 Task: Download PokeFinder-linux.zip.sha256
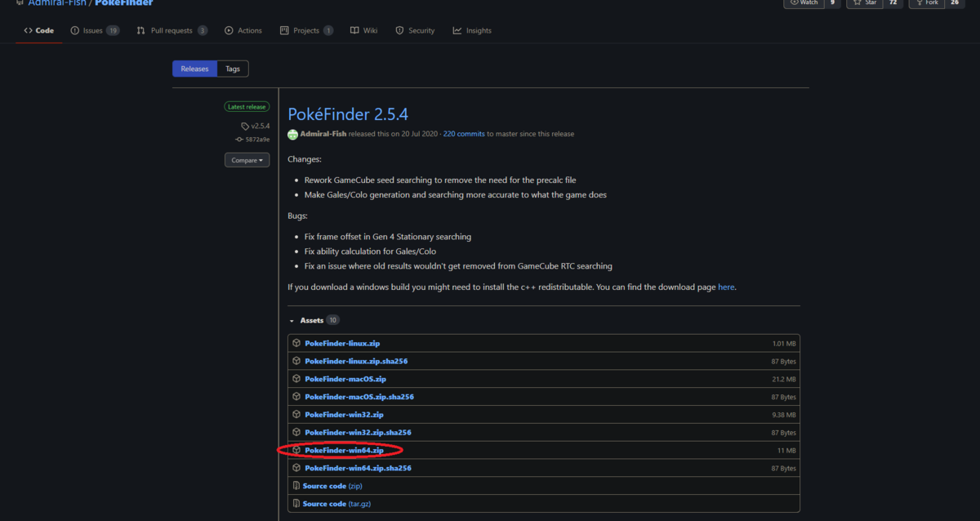point(356,361)
